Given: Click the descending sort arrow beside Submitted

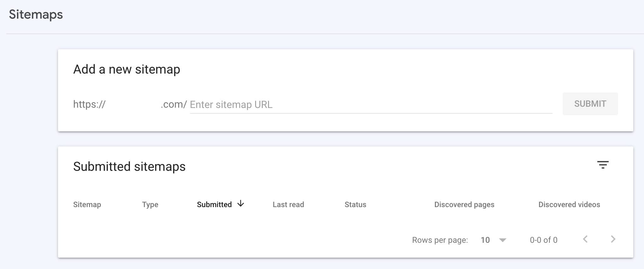Looking at the screenshot, I should [241, 204].
